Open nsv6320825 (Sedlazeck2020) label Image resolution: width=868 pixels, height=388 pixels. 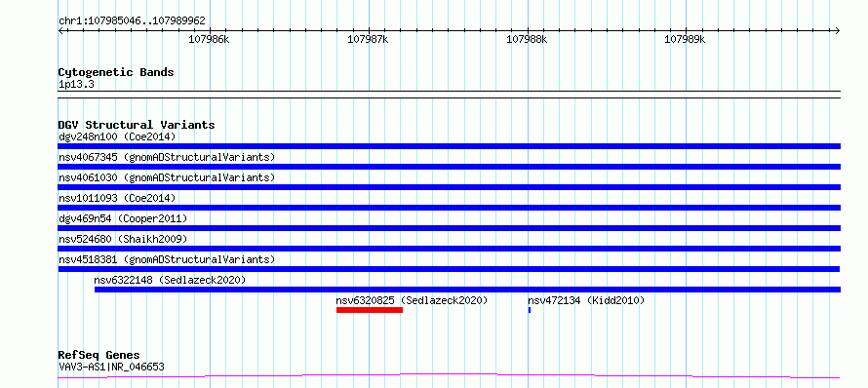pos(412,300)
